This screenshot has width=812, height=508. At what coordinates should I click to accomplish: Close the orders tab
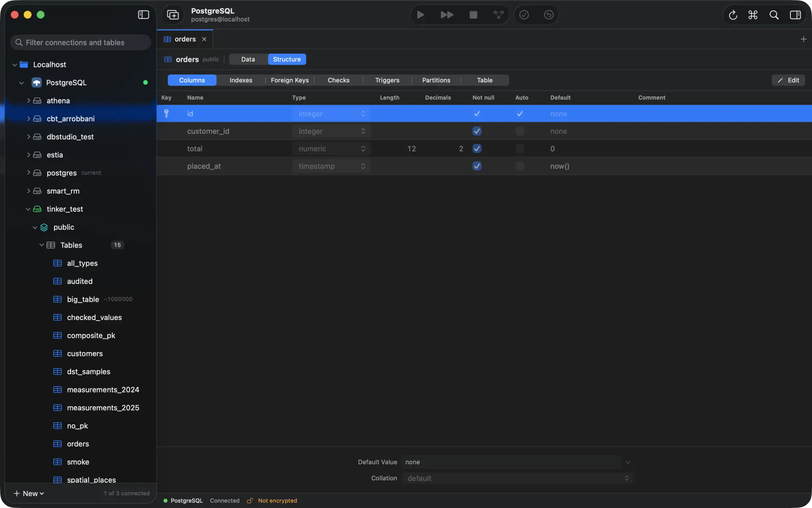click(x=204, y=39)
